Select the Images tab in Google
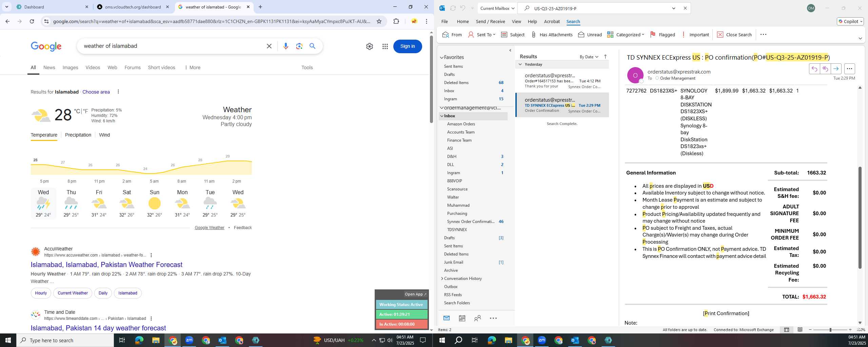The width and height of the screenshot is (868, 347). click(70, 67)
